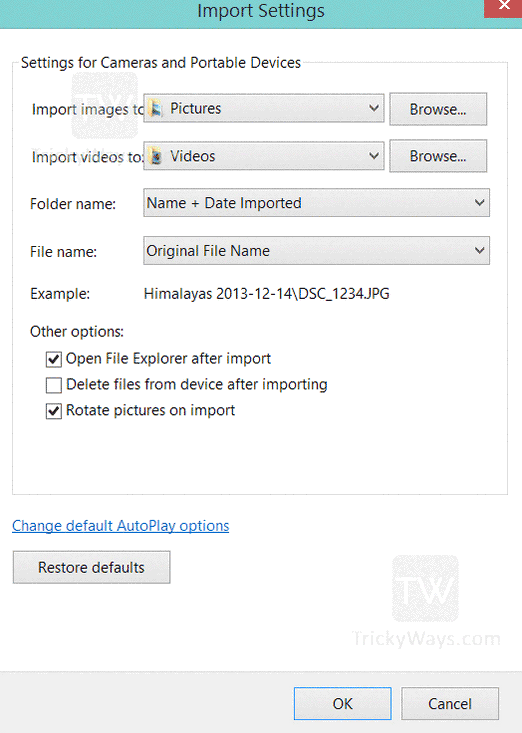Open Change default AutoPlay options link
Viewport: 522px width, 733px height.
point(121,526)
